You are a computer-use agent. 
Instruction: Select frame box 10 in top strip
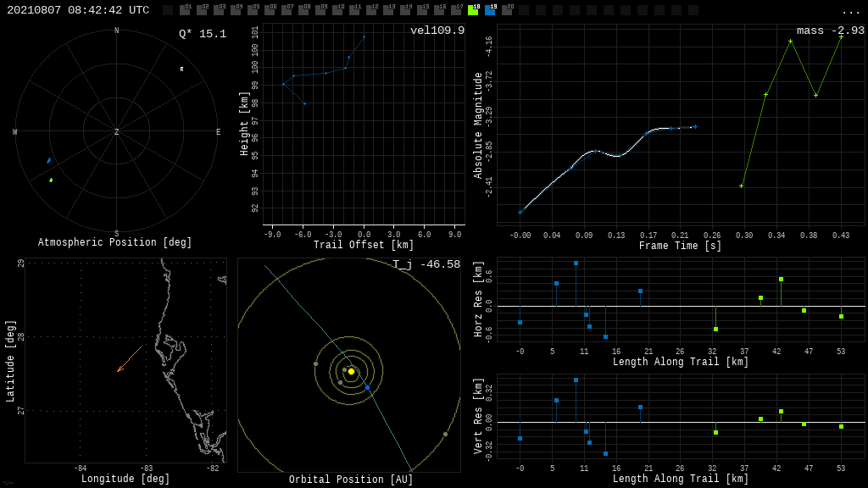(337, 10)
